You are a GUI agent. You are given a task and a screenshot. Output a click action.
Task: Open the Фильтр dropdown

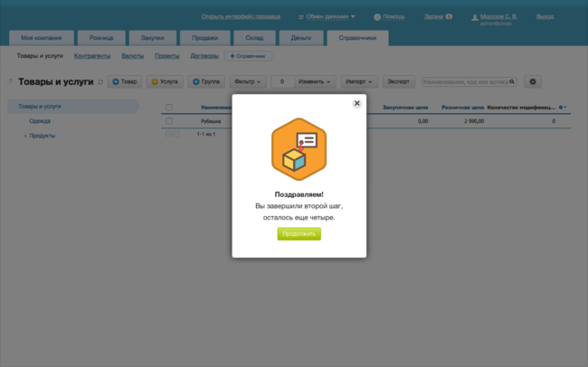(248, 81)
